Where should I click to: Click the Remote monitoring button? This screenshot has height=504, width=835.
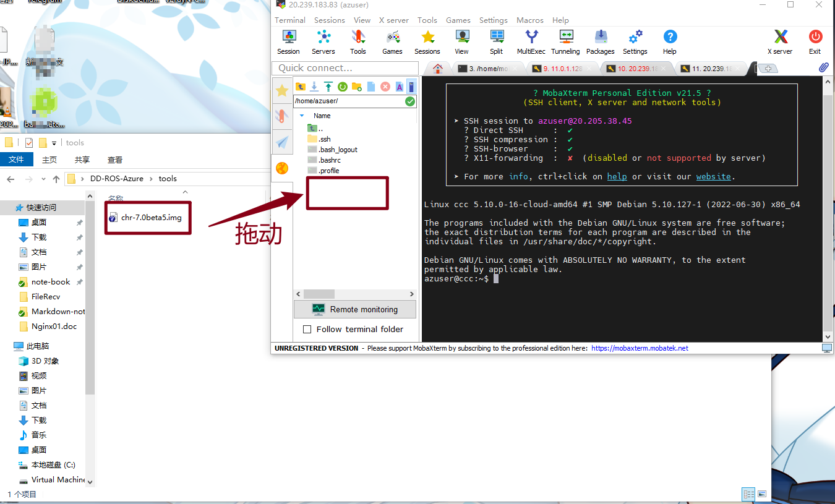click(355, 309)
